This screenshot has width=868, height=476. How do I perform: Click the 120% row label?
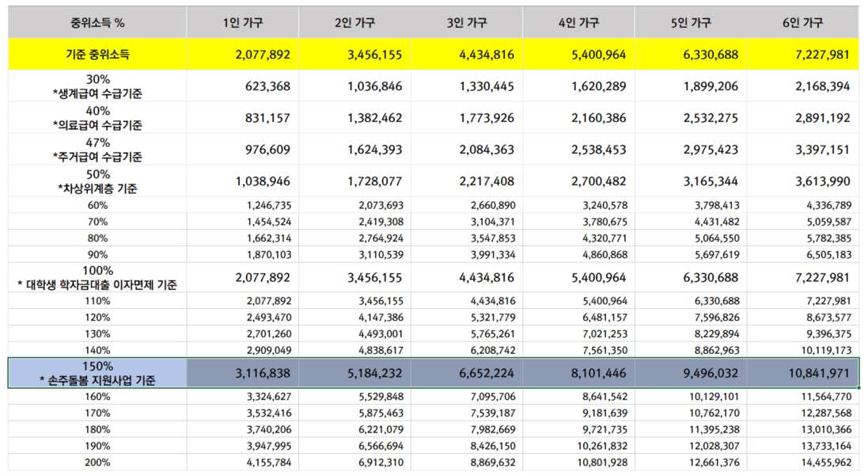point(97,318)
